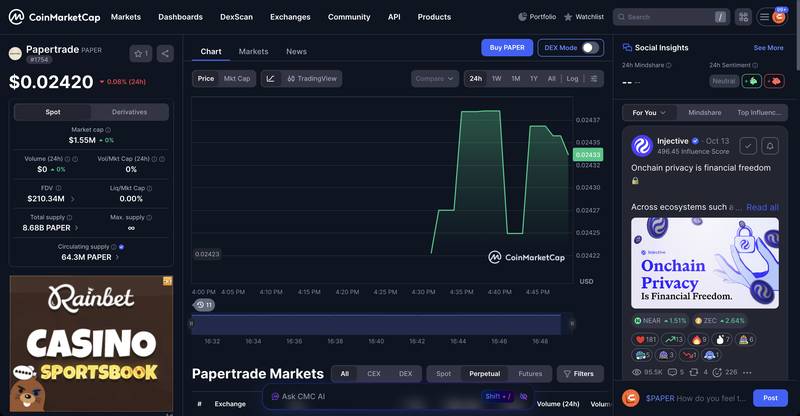Click Buy PAPER button
The height and width of the screenshot is (416, 800).
coord(507,47)
